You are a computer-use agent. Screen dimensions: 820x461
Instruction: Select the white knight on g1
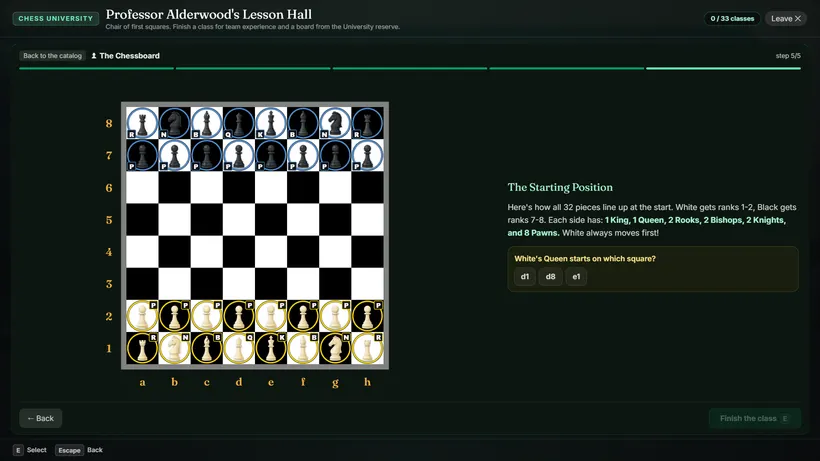335,348
